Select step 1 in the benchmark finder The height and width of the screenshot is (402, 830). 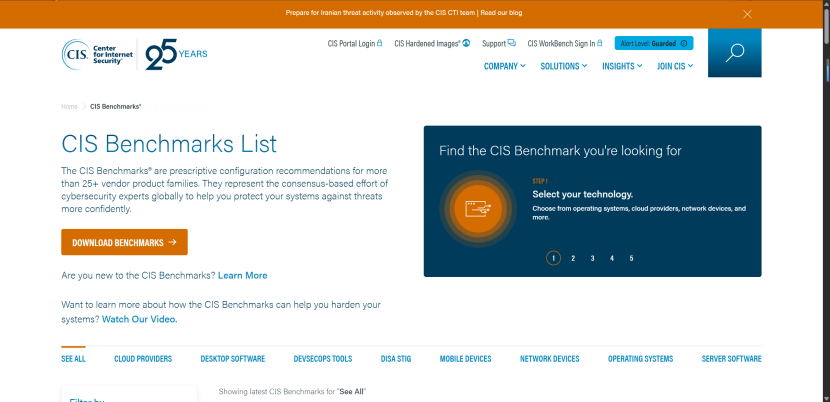pyautogui.click(x=553, y=258)
